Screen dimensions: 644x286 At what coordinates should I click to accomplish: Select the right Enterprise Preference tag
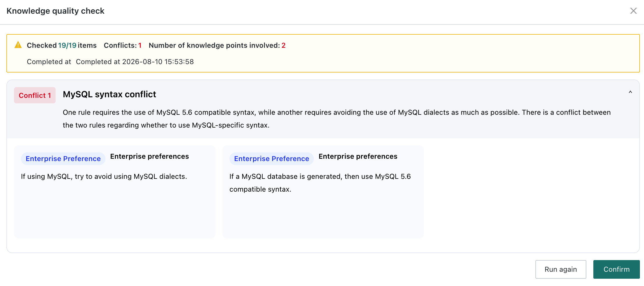[272, 159]
